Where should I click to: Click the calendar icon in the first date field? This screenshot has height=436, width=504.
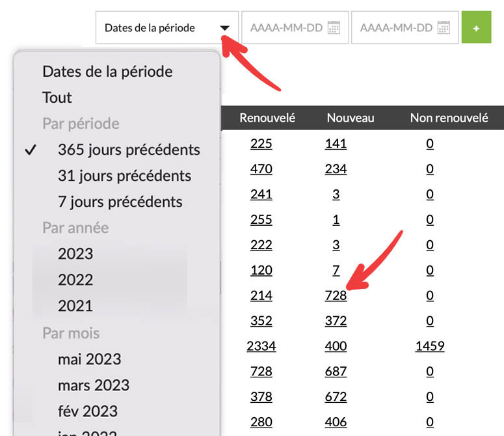[334, 28]
